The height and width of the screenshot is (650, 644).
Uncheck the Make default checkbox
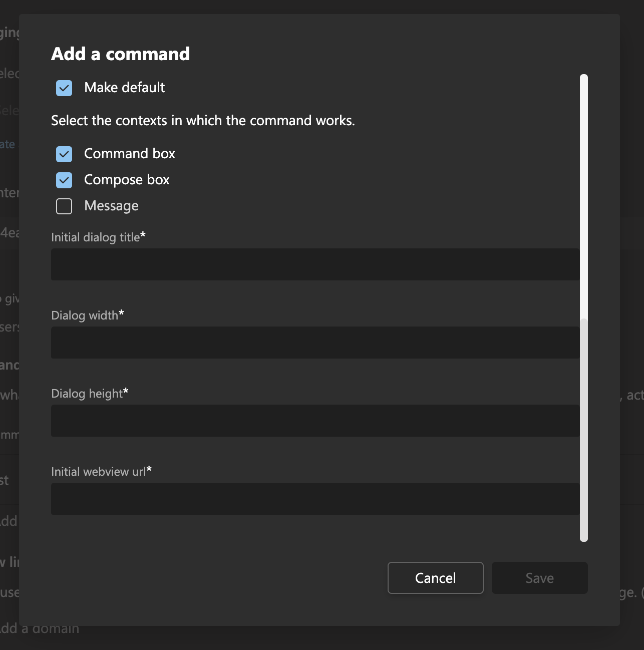tap(64, 88)
